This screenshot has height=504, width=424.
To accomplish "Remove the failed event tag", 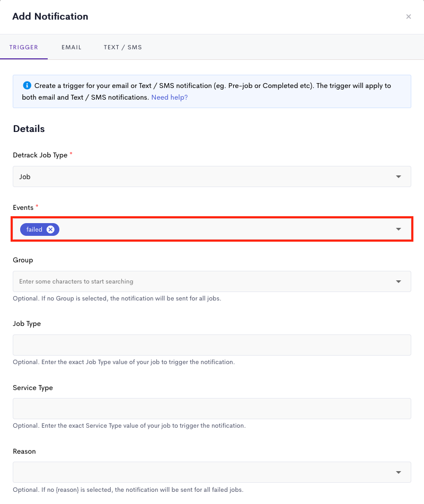I will tap(50, 229).
